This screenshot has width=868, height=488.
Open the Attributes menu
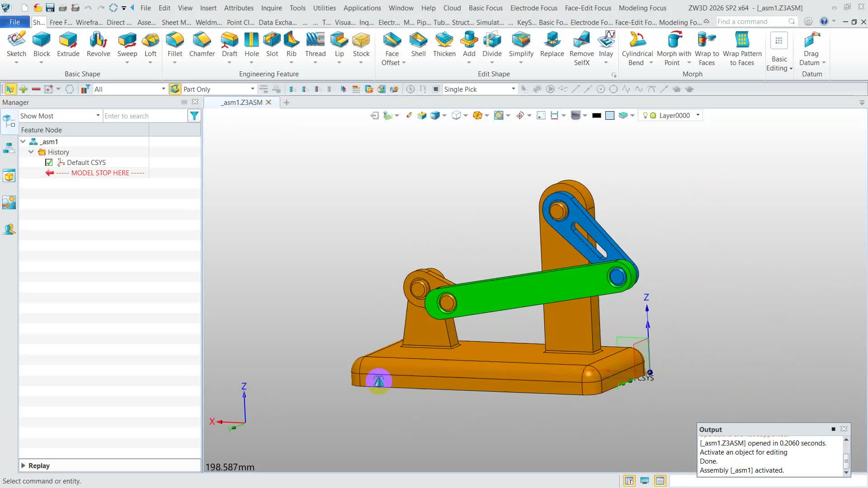click(239, 8)
